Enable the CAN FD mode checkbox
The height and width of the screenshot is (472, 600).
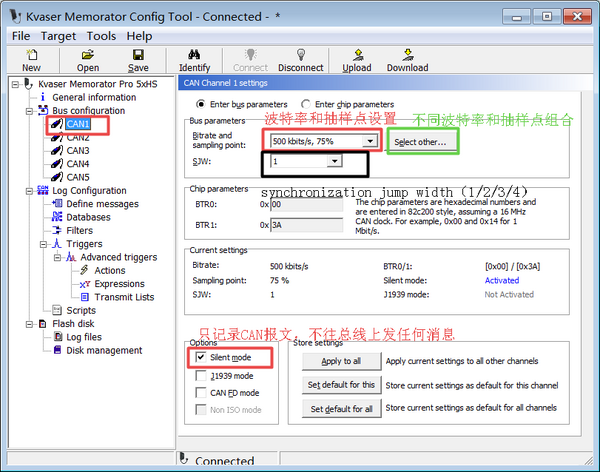tap(201, 393)
